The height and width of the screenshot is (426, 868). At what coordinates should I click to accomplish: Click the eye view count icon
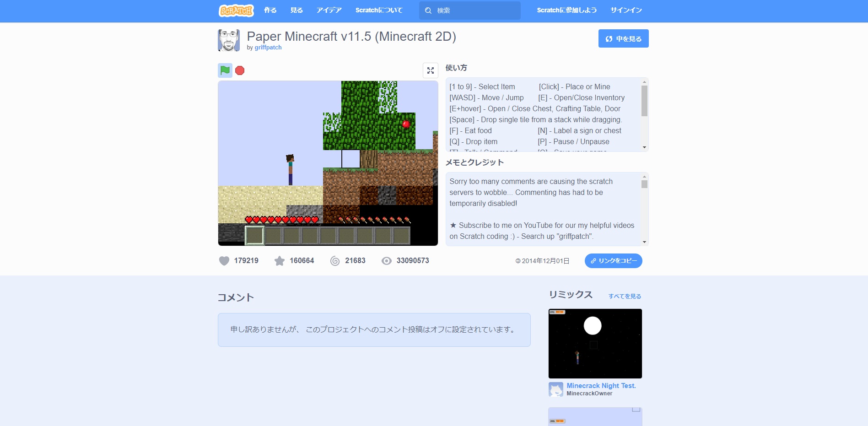click(387, 261)
